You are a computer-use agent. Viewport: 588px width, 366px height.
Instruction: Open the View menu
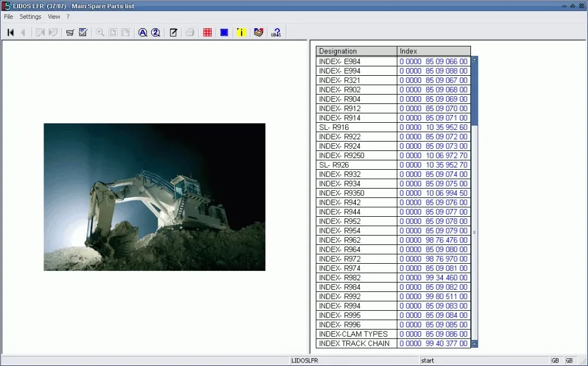54,16
